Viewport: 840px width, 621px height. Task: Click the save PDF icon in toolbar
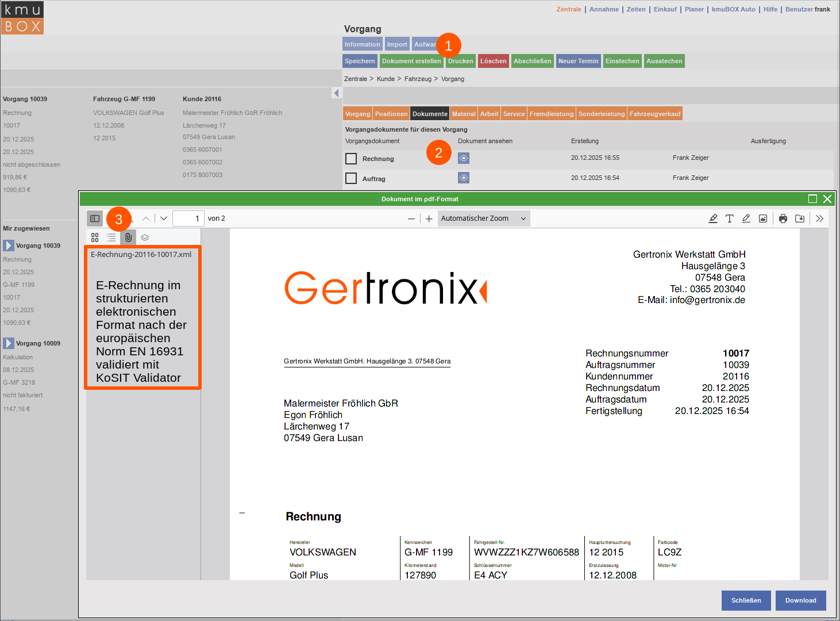coord(800,218)
